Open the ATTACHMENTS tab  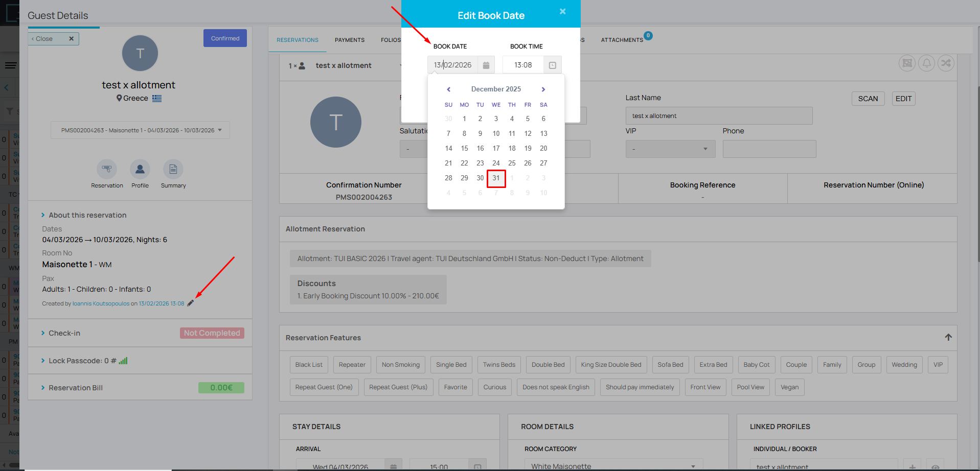point(622,40)
